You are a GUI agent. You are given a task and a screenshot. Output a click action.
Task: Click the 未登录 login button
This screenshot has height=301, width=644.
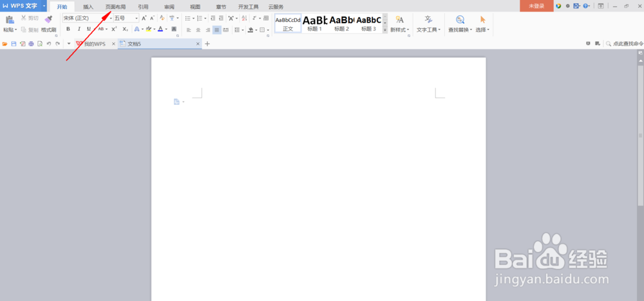[536, 6]
